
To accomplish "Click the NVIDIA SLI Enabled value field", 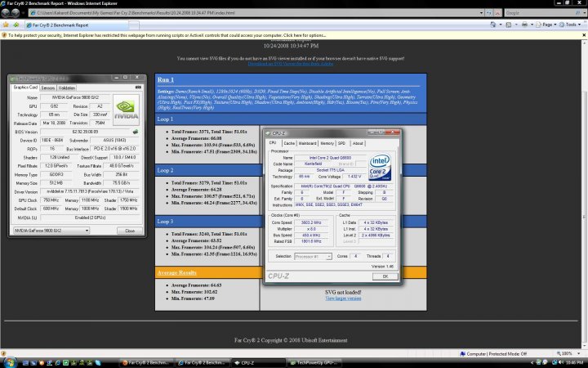I will pos(90,218).
